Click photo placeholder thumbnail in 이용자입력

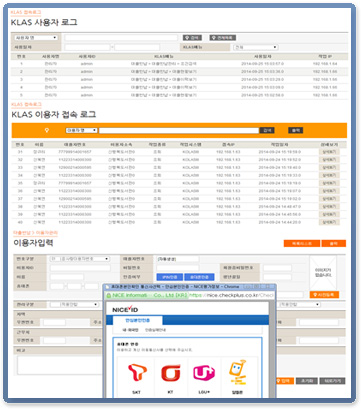323,273
